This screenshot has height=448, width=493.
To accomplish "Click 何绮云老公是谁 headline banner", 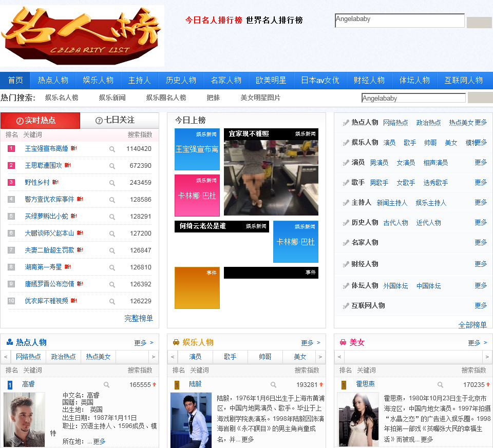I will (222, 226).
